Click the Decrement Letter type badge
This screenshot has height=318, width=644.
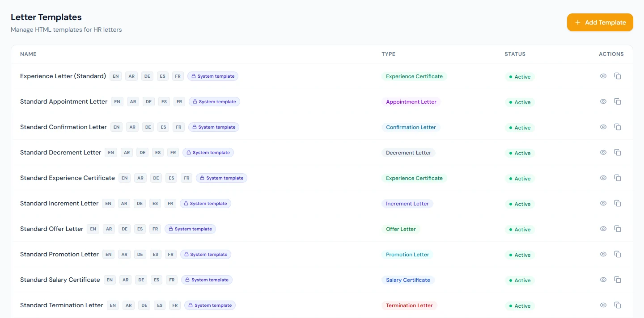(x=408, y=153)
